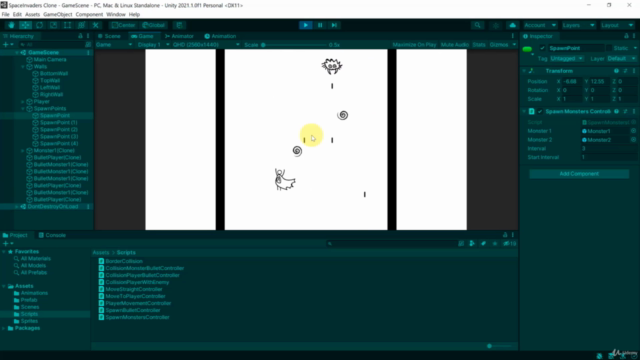Open the Assets menu

[x=32, y=14]
